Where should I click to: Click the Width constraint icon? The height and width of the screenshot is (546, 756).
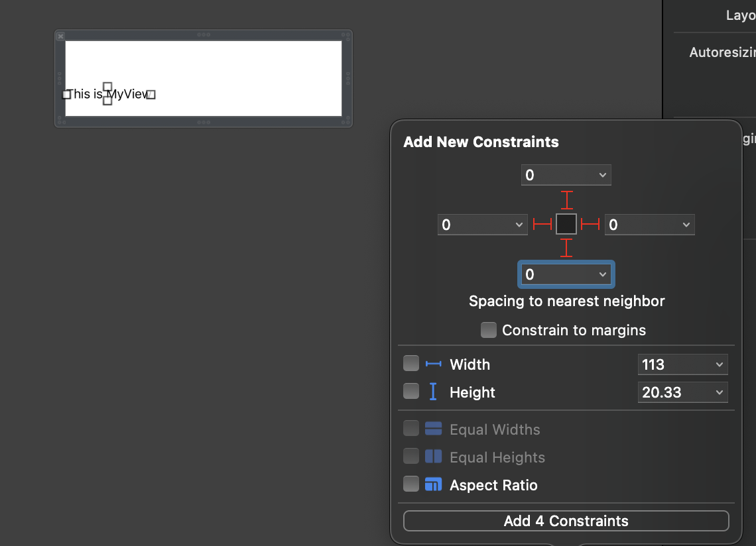[434, 364]
